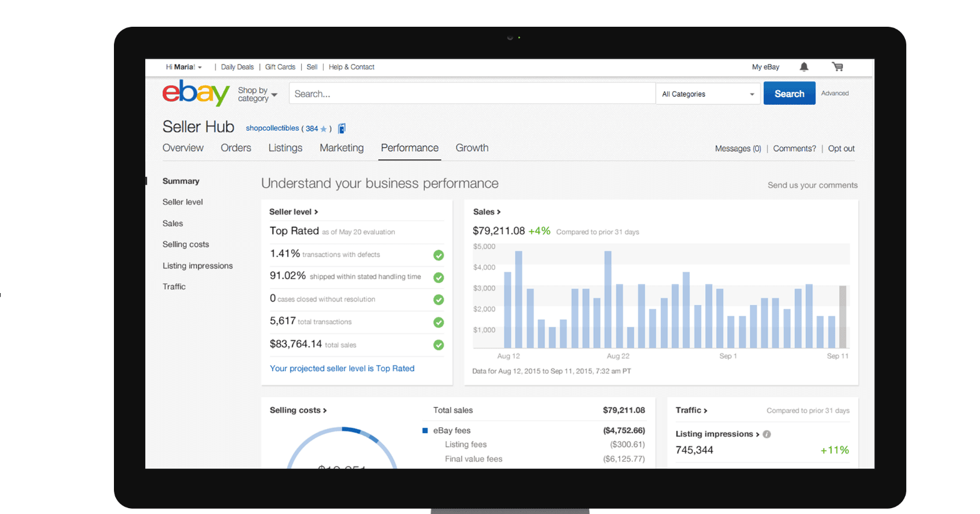Click the green check for handling time
The width and height of the screenshot is (980, 514).
(x=439, y=277)
